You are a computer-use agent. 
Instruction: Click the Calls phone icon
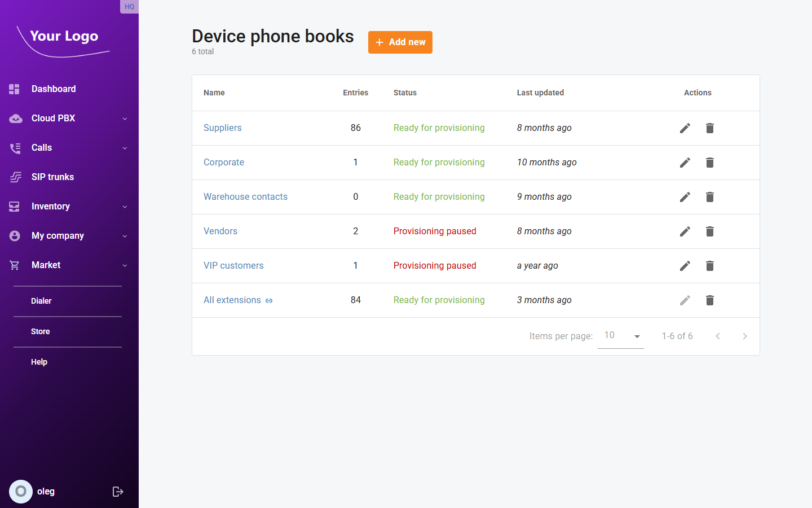click(14, 147)
